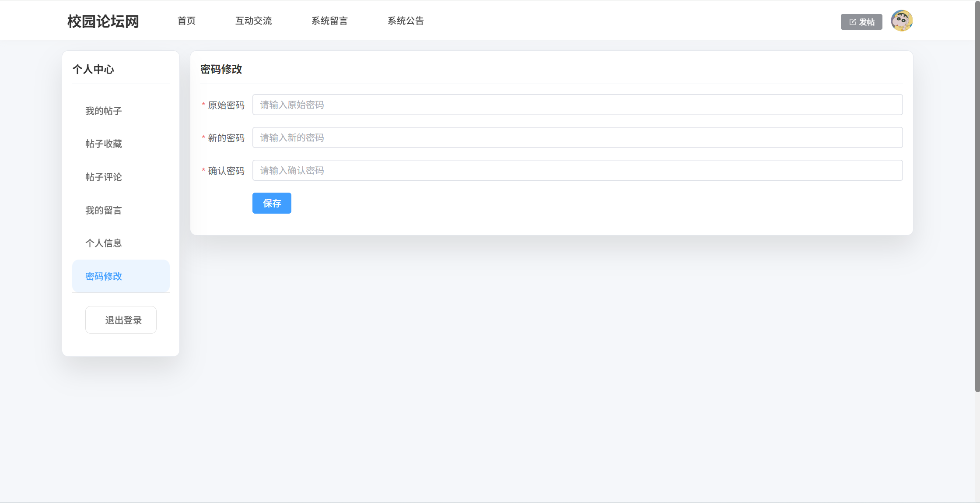
Task: Open 我的留言 in the sidebar
Action: pyautogui.click(x=104, y=210)
